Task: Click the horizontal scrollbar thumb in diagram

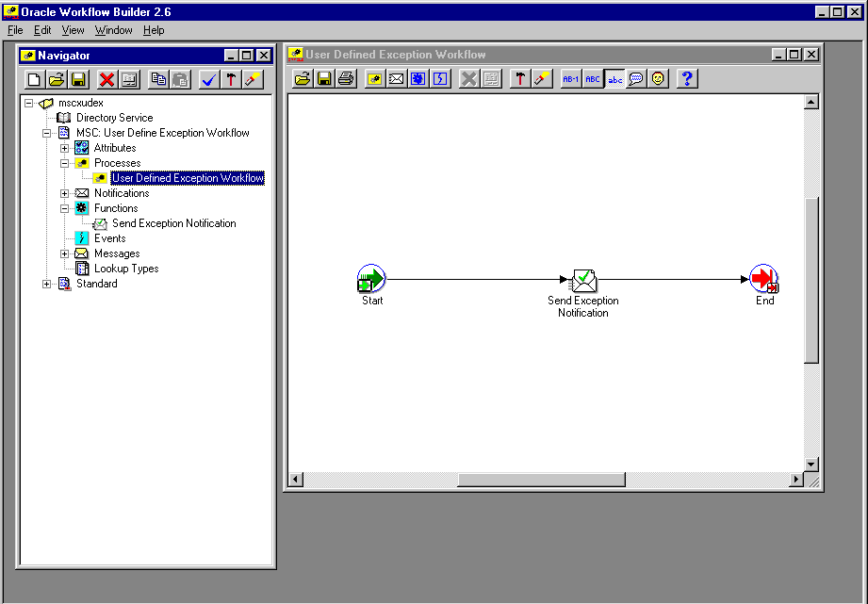Action: pyautogui.click(x=541, y=479)
